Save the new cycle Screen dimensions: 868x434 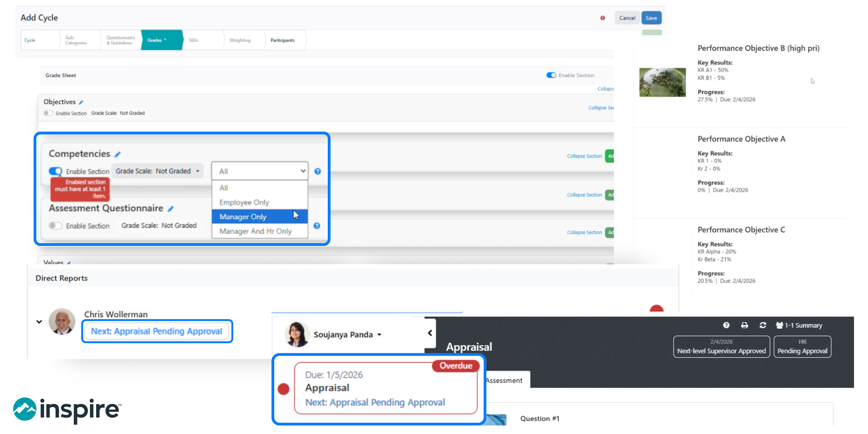(651, 18)
